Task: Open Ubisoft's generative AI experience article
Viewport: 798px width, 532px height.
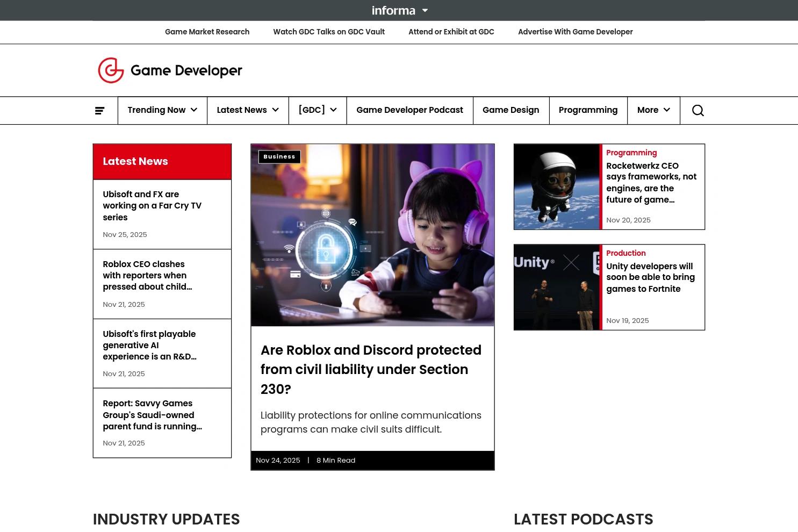Action: click(149, 346)
